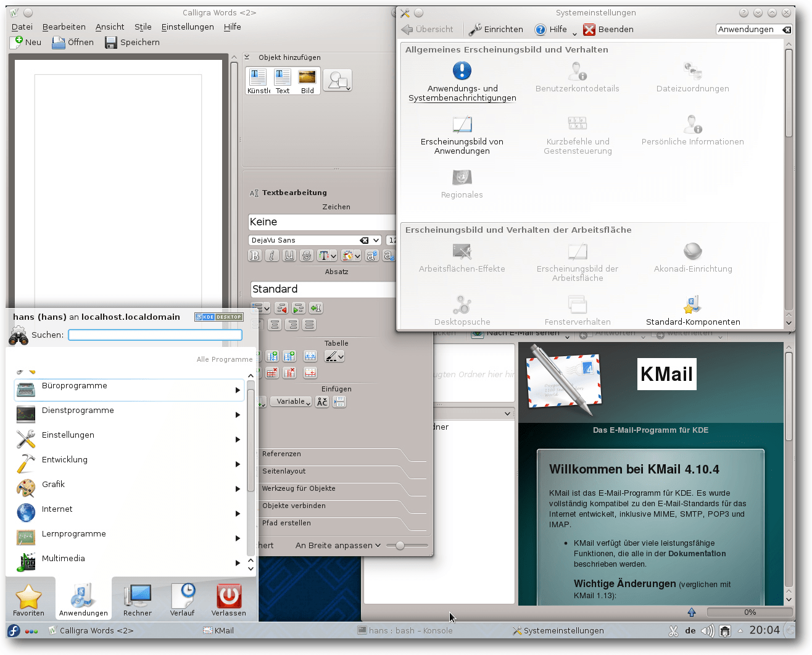
Task: Open Keine character style combo box
Action: point(321,222)
